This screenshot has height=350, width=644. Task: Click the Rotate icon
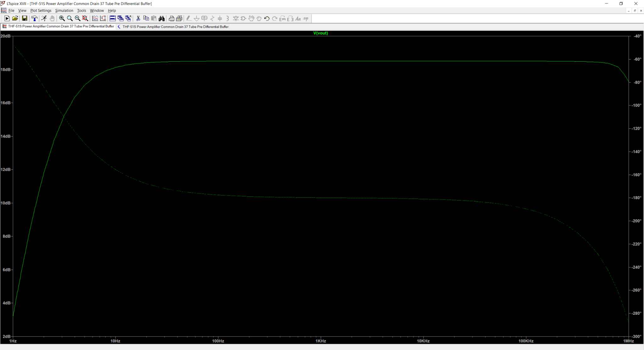282,19
